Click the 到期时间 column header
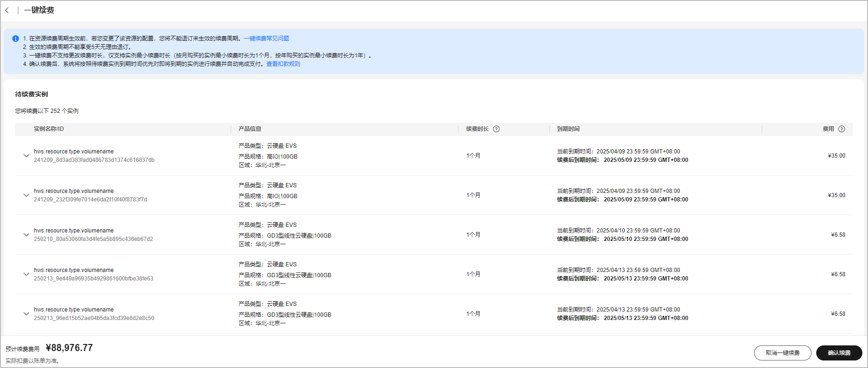This screenshot has width=868, height=368. point(569,129)
